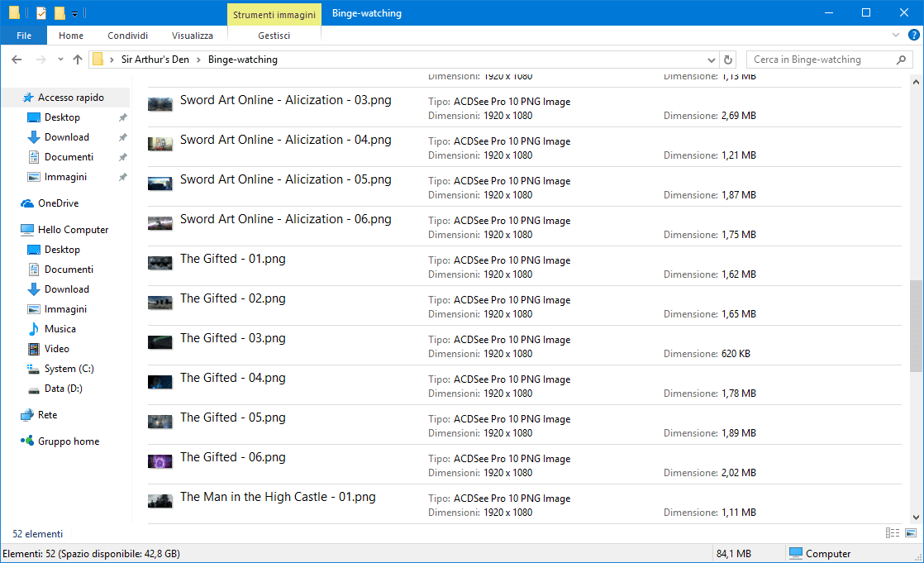This screenshot has height=563, width=924.
Task: Open the Customize Quick Access Toolbar dropdown
Action: click(x=74, y=14)
